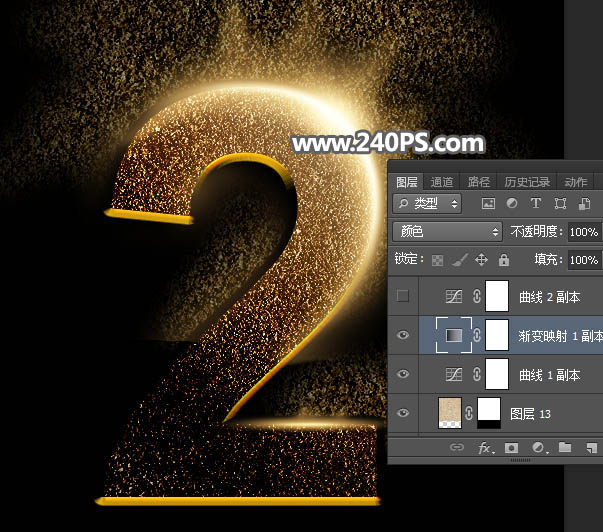Viewport: 603px width, 532px height.
Task: Lock transparent pixels icon
Action: [x=437, y=260]
